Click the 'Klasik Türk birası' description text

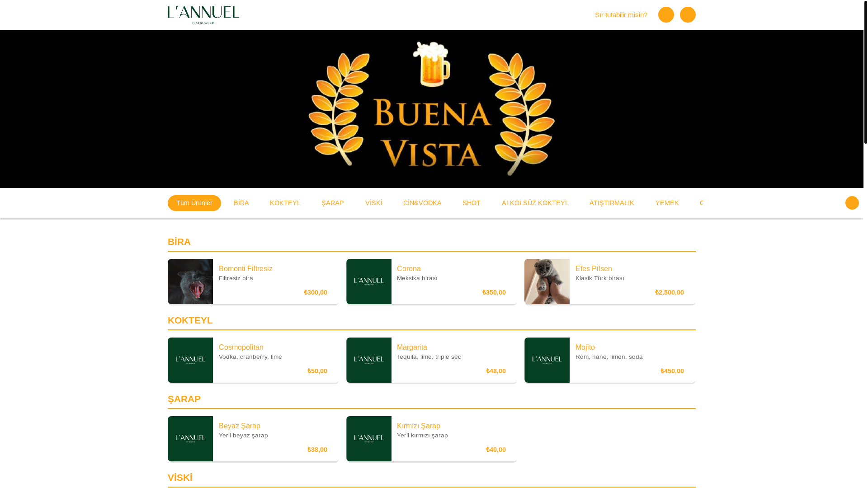coord(600,278)
